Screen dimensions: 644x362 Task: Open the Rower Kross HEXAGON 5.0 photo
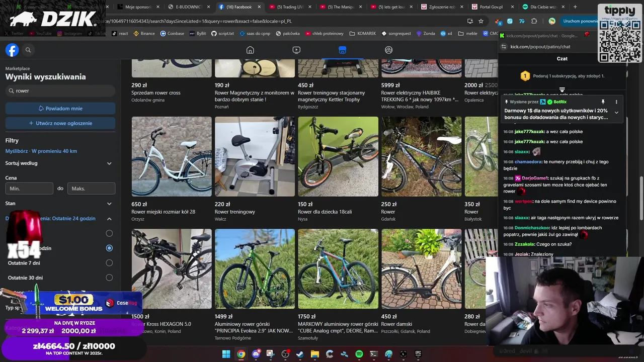(172, 269)
